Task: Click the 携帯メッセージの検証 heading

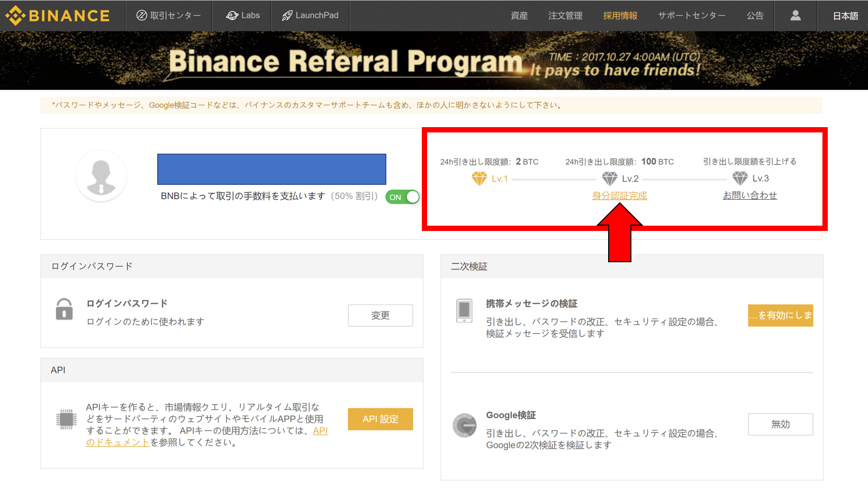Action: [531, 304]
